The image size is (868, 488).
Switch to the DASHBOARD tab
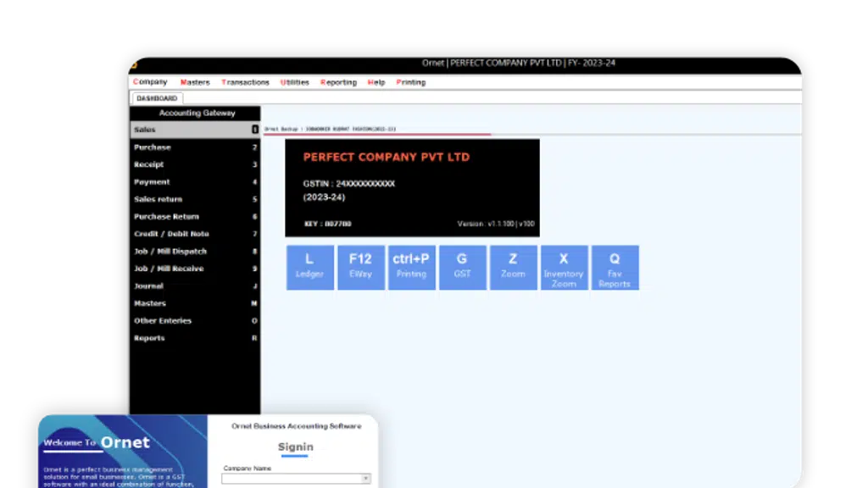coord(157,98)
